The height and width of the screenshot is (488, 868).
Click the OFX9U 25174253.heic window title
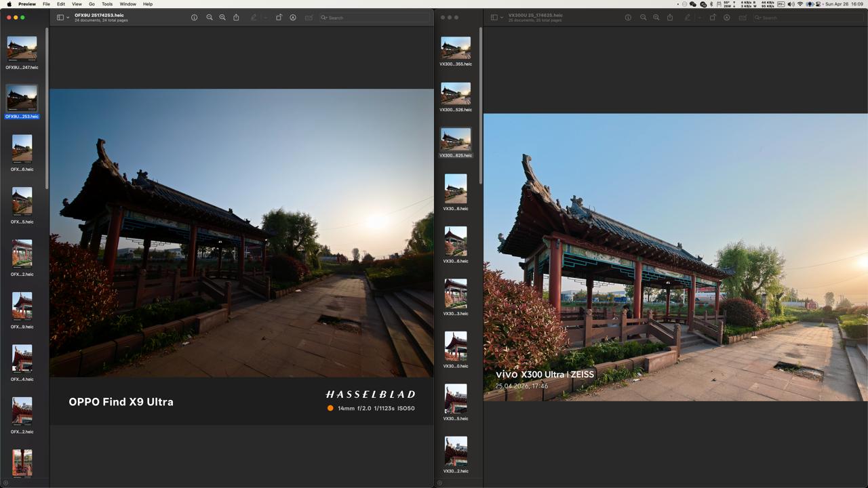pos(99,15)
